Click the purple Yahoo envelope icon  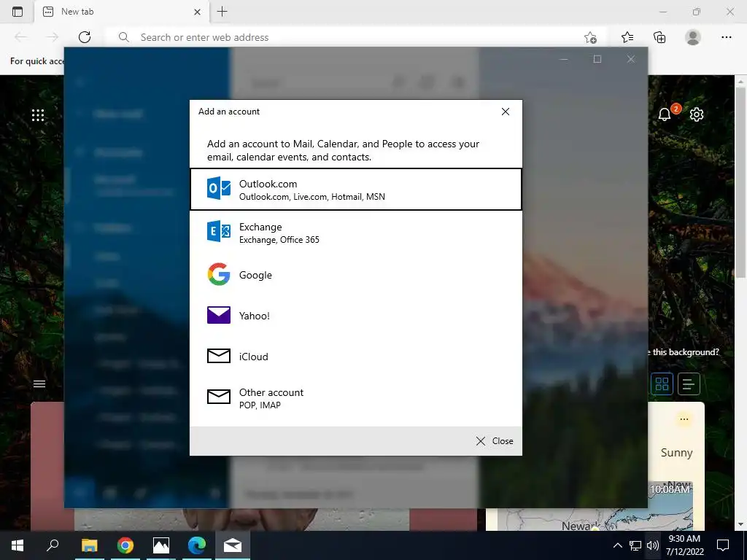pos(219,315)
